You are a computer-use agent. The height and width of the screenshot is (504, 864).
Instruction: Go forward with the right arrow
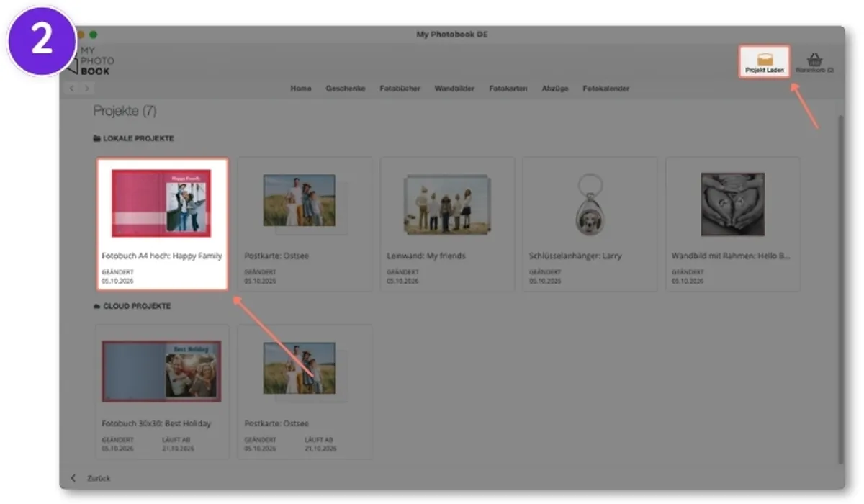[x=87, y=88]
